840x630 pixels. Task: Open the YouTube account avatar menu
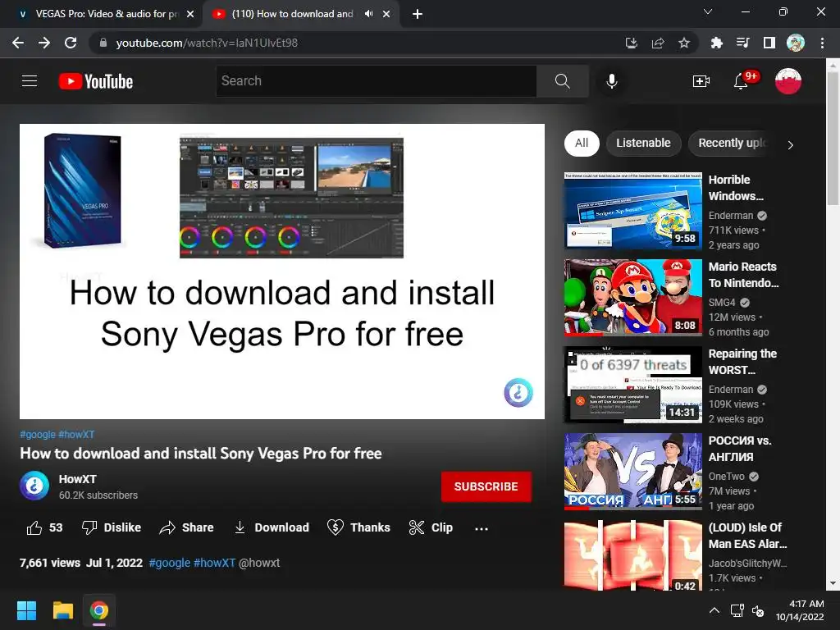788,81
